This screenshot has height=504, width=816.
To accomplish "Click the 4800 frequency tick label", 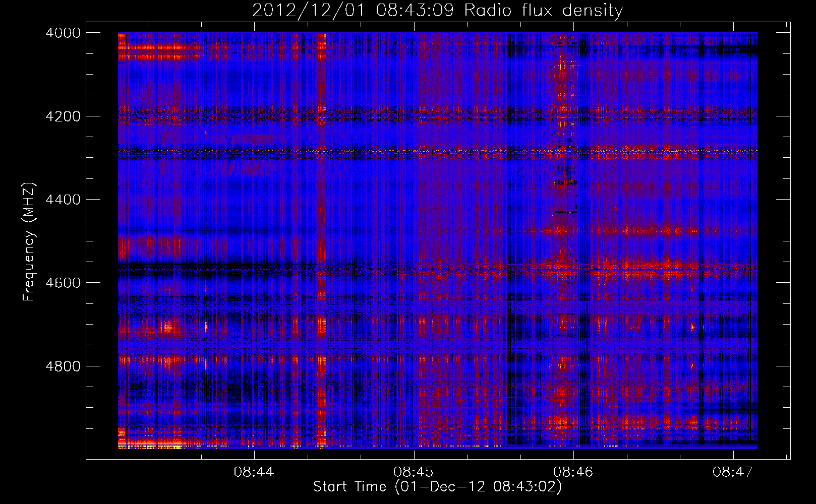I will pyautogui.click(x=63, y=366).
